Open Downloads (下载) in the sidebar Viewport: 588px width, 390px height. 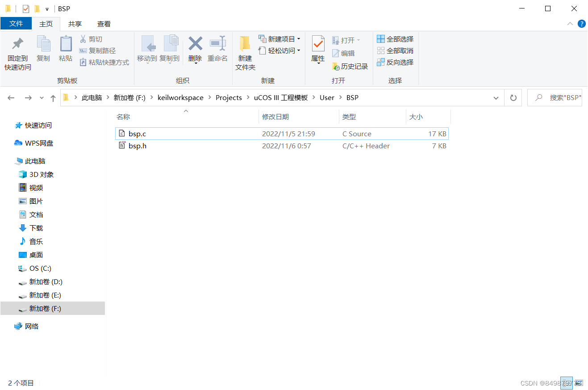click(31, 228)
